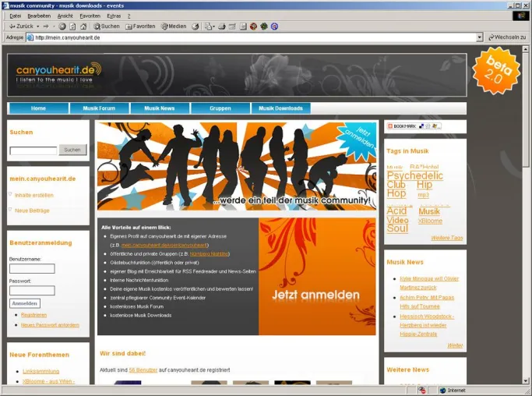
Task: Open the Extras menu
Action: point(114,16)
